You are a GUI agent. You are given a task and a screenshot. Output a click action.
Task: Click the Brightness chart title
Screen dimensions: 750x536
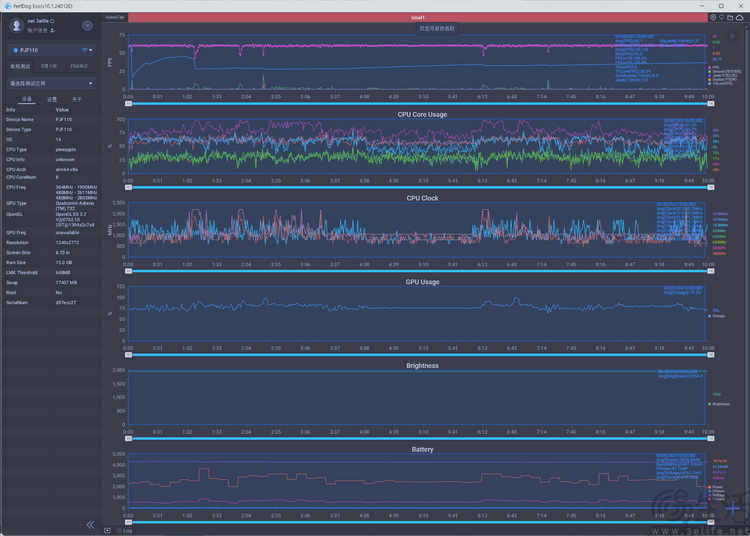coord(422,365)
